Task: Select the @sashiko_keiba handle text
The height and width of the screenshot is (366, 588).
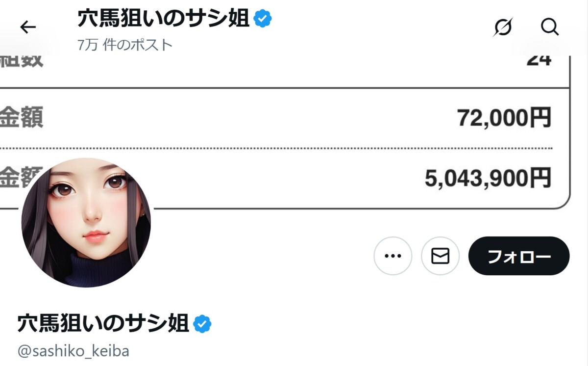Action: (x=73, y=351)
